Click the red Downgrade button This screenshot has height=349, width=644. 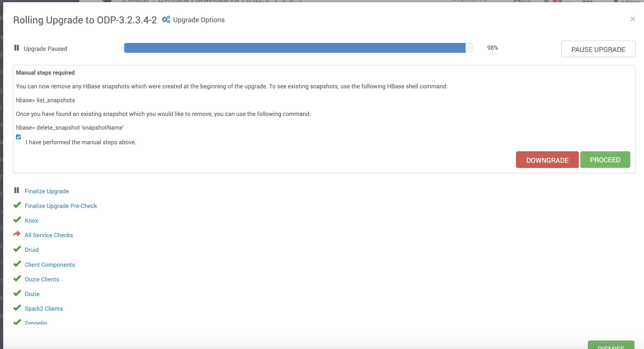pos(547,160)
